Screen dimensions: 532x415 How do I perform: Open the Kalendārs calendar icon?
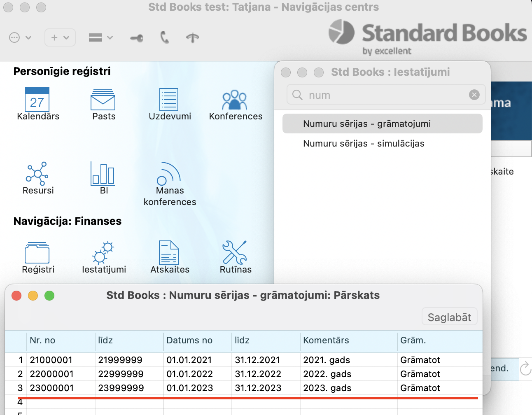click(x=37, y=100)
